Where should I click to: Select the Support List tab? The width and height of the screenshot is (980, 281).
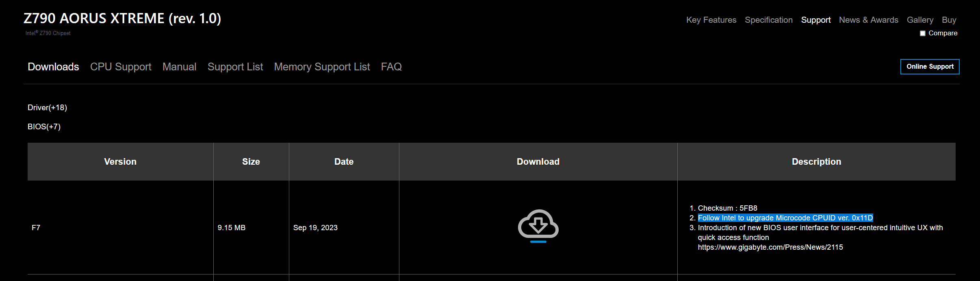click(235, 67)
